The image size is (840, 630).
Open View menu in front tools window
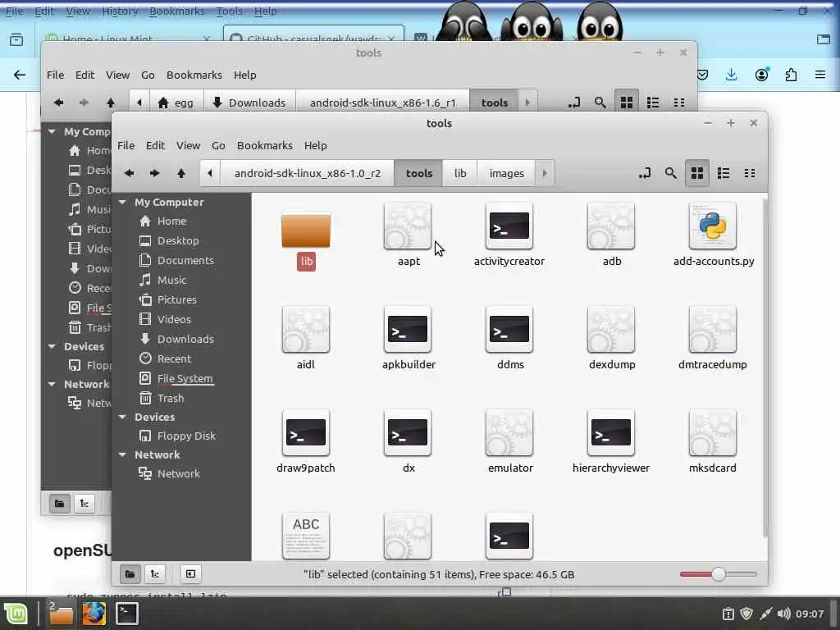[189, 145]
